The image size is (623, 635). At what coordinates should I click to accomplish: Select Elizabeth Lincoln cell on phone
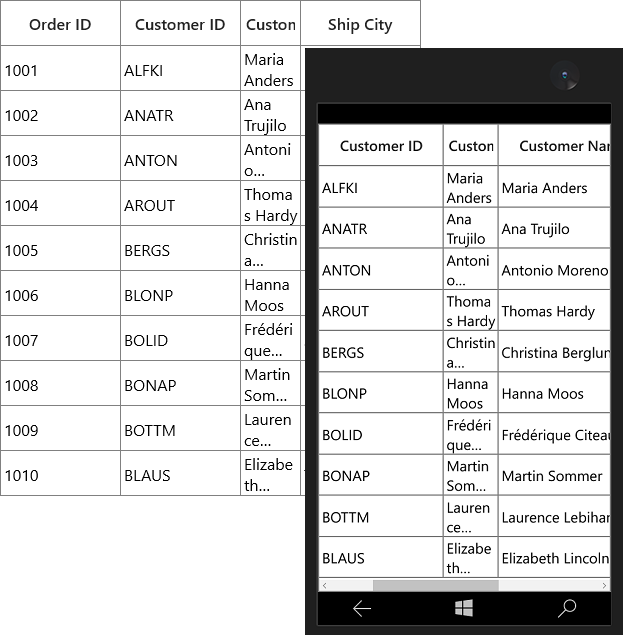point(554,557)
